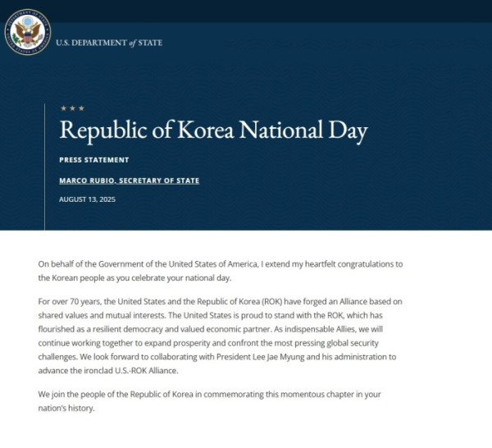
Task: Click the August 13, 2025 date
Action: pos(88,199)
